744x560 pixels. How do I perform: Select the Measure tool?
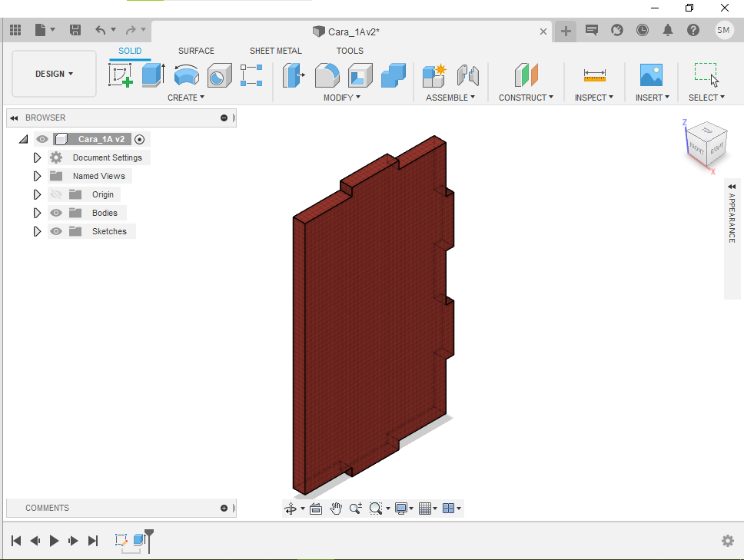595,75
